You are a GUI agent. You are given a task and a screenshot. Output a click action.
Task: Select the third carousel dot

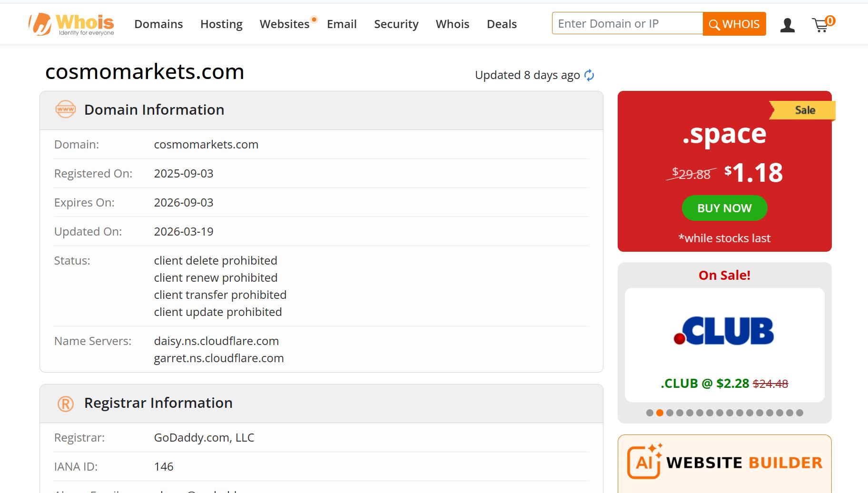670,413
